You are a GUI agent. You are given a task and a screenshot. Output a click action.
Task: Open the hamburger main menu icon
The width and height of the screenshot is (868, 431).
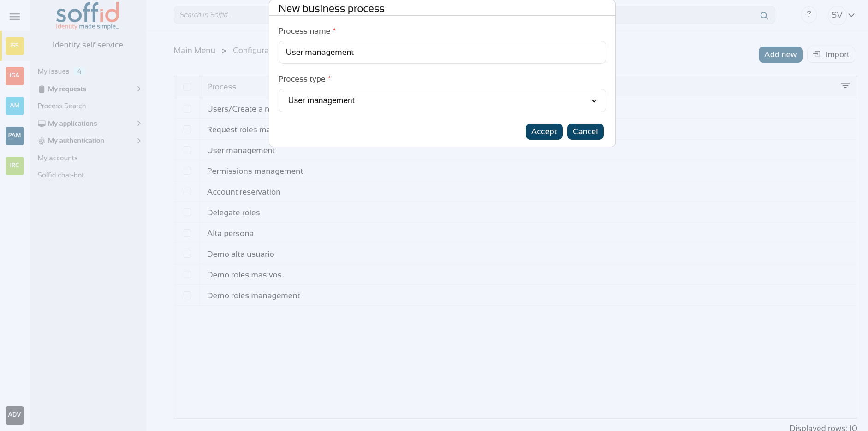coord(15,17)
